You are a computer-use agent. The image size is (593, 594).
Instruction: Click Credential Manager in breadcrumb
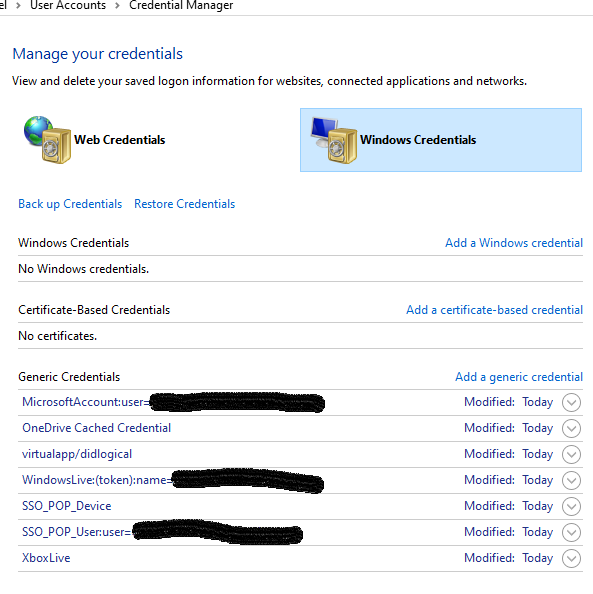pos(181,5)
